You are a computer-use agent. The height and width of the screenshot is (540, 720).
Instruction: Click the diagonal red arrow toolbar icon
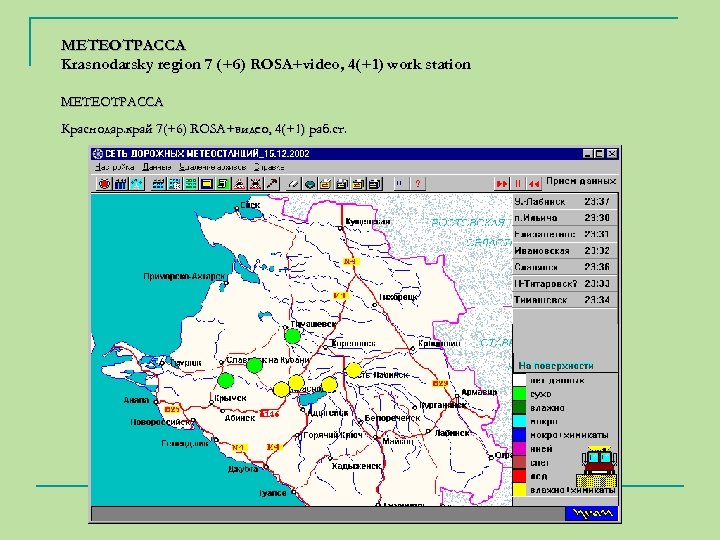point(272,184)
